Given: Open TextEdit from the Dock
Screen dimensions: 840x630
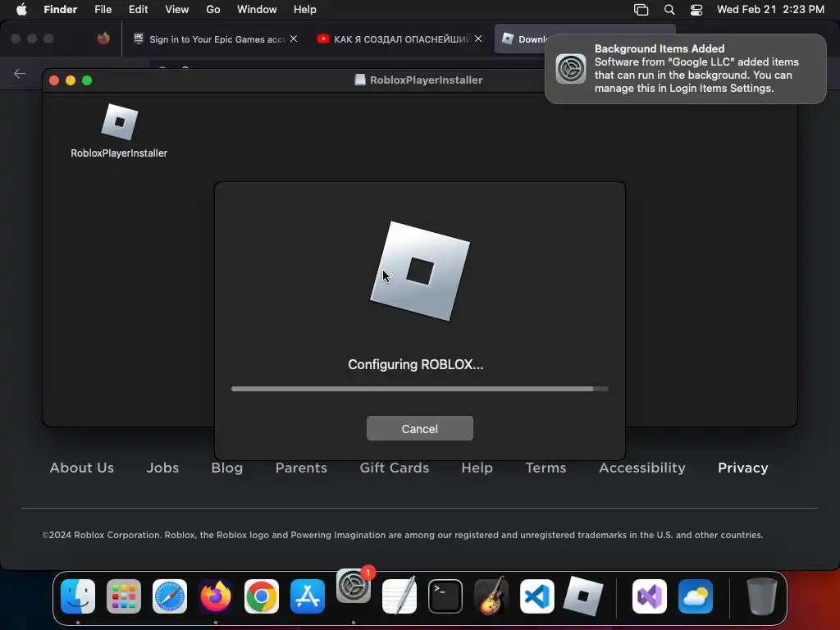Looking at the screenshot, I should [x=399, y=596].
